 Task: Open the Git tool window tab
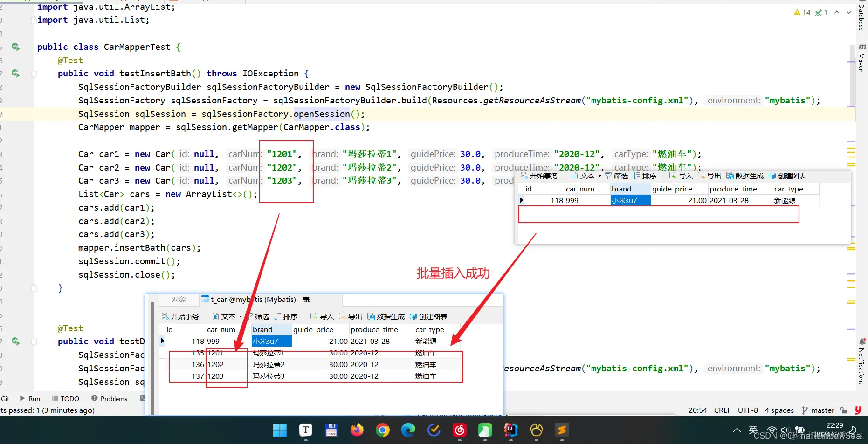pos(5,399)
